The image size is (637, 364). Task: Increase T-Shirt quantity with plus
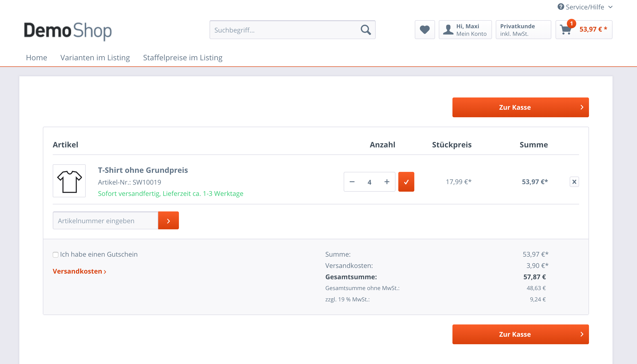tap(387, 182)
